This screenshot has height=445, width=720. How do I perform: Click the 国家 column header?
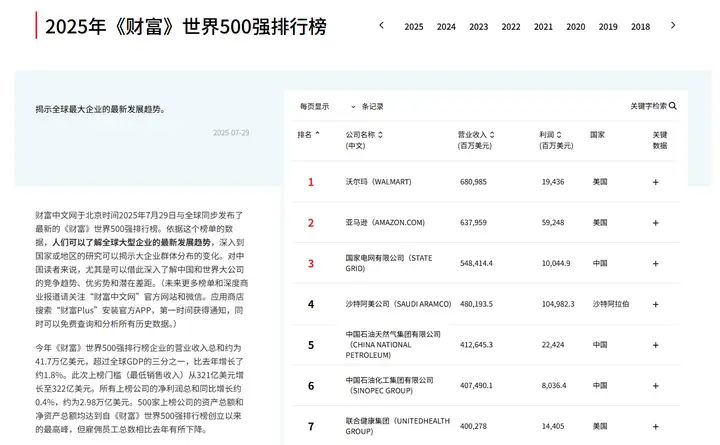[597, 135]
